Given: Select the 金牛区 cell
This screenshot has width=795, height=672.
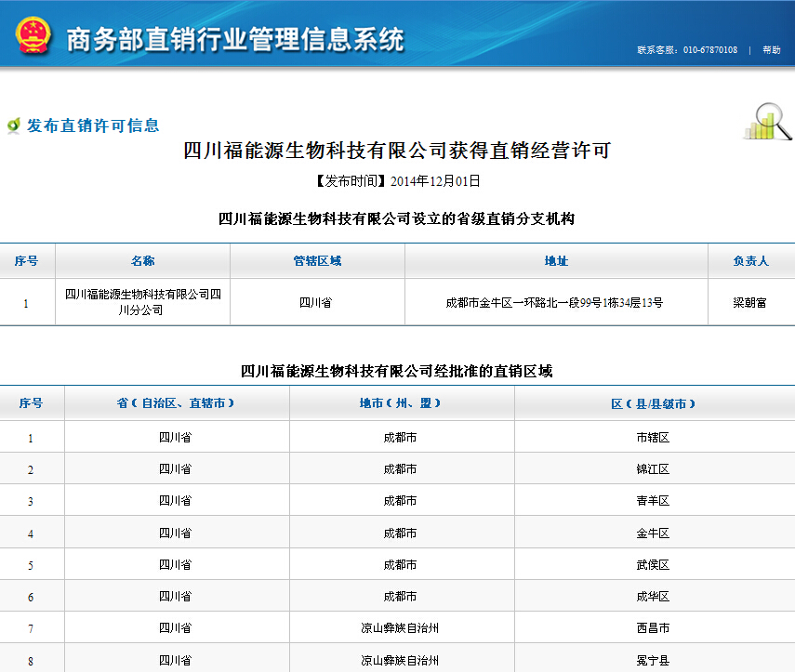Looking at the screenshot, I should tap(653, 534).
